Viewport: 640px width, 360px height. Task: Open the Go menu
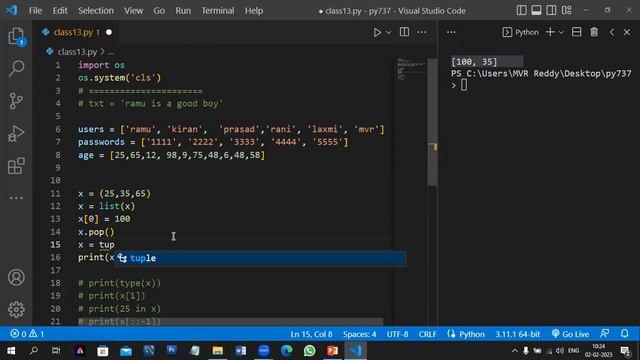tap(159, 11)
